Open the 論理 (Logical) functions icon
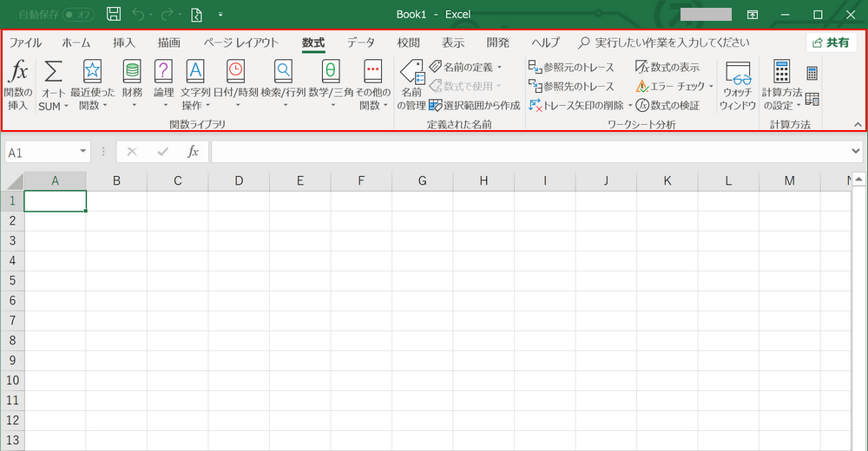Image resolution: width=868 pixels, height=451 pixels. tap(164, 71)
